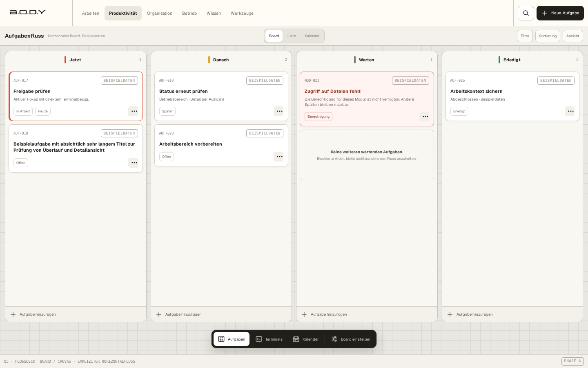The image size is (588, 368).
Task: Click the red Jetzt column color marker
Action: coord(65,60)
